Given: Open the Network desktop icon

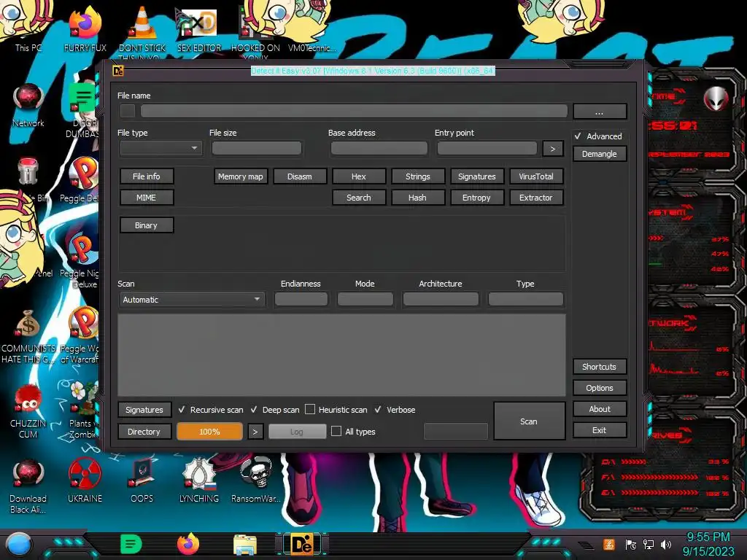Looking at the screenshot, I should click(x=28, y=105).
